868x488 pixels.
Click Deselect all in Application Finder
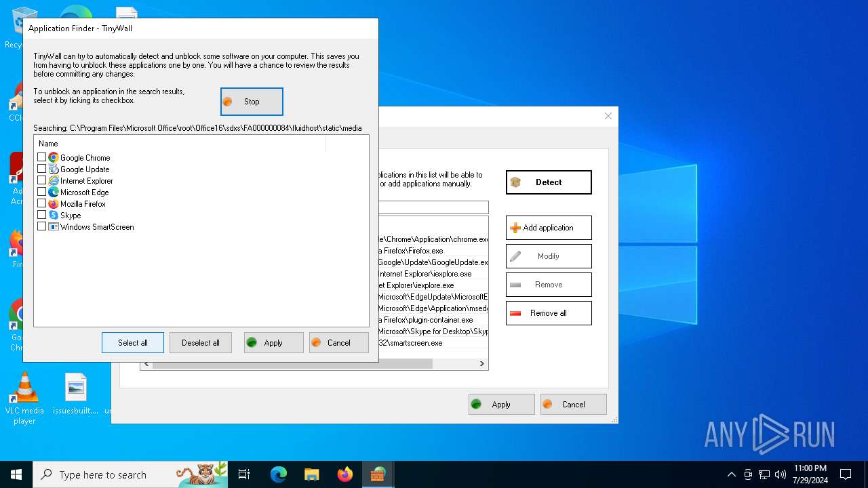point(201,342)
